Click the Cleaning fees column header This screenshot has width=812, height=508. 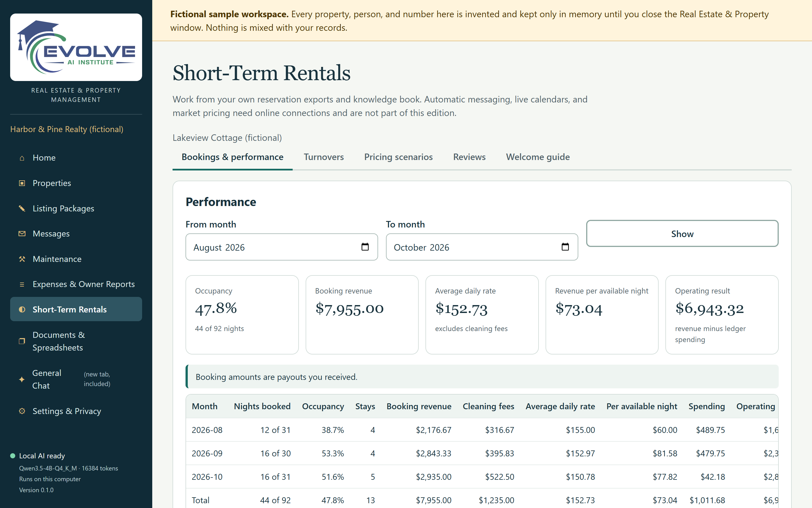488,406
